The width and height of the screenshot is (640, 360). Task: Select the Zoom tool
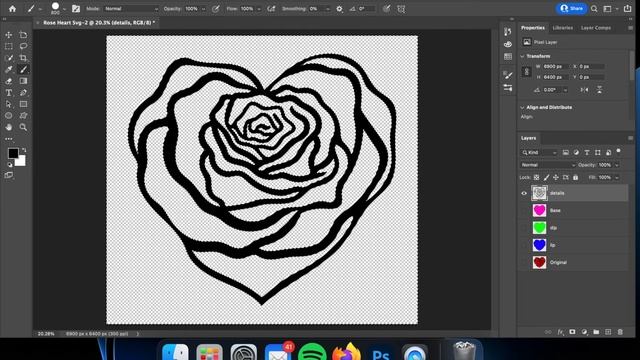click(x=23, y=127)
